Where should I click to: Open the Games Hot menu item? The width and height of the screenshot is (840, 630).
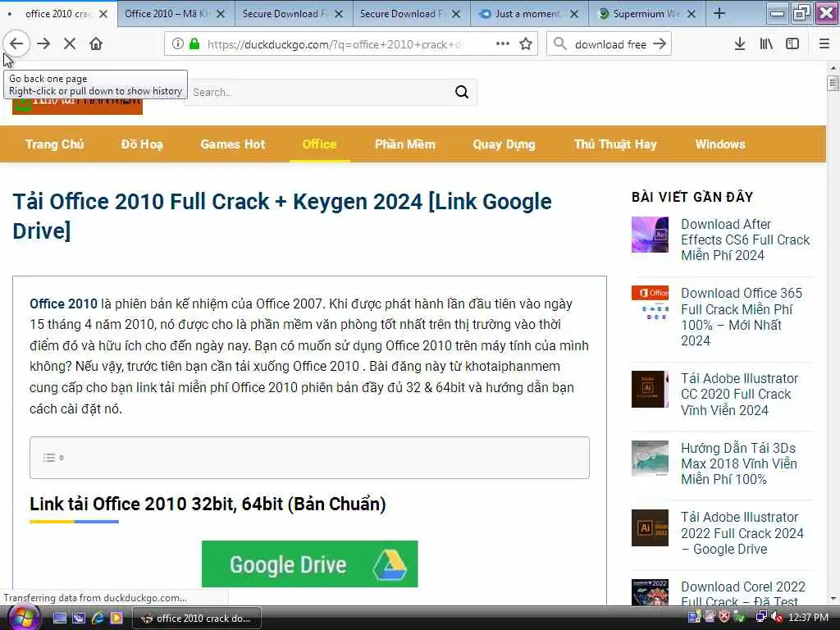point(232,144)
